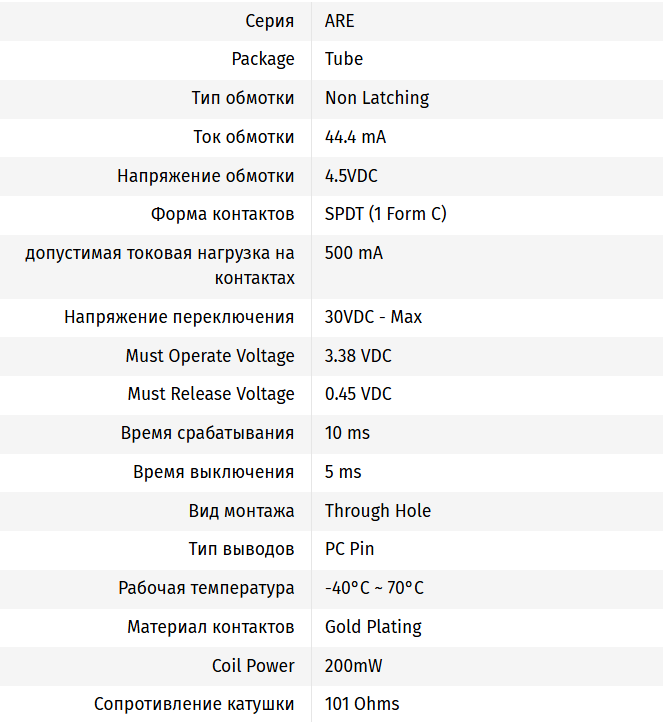Click the "Must Operate Voltage" label
The image size is (663, 722).
click(x=210, y=356)
